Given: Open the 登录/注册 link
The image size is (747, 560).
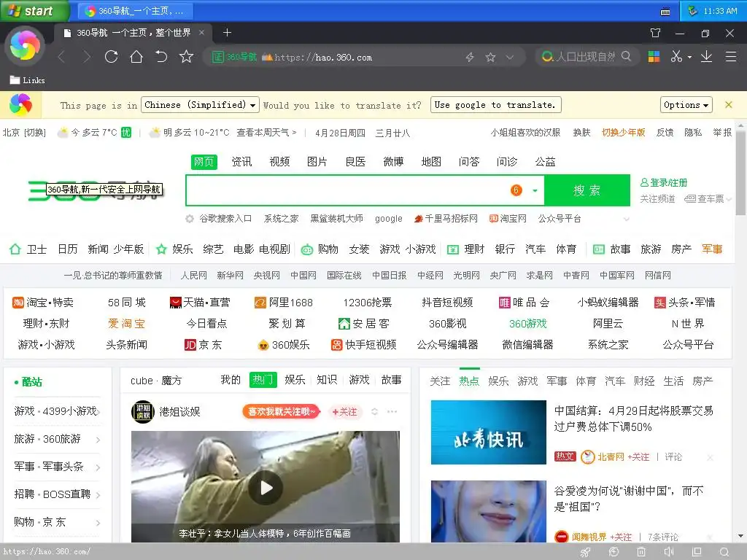Looking at the screenshot, I should [664, 182].
